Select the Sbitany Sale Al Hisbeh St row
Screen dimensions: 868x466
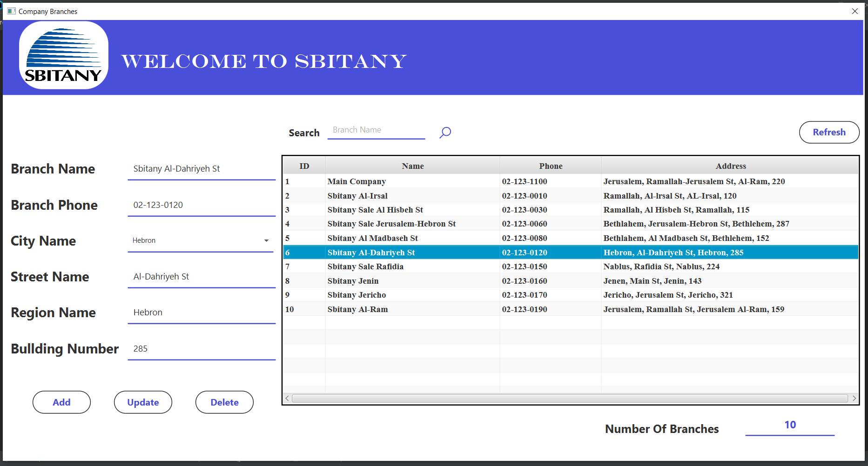pyautogui.click(x=571, y=210)
